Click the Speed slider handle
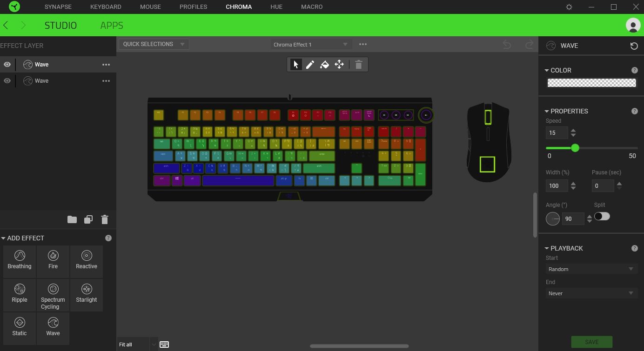Screen dimensions: 644x351 tap(575, 148)
